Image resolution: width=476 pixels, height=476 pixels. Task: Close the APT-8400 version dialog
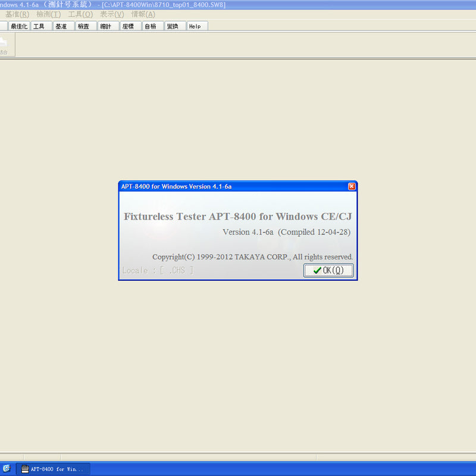click(x=352, y=186)
